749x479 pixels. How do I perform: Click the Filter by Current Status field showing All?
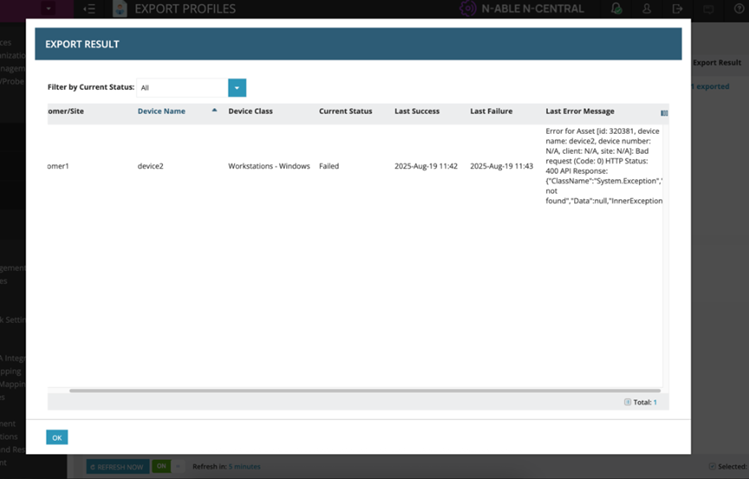[x=182, y=88]
